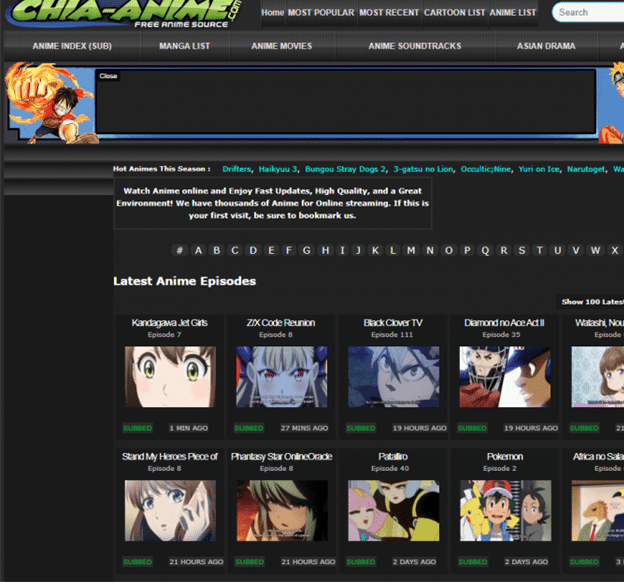
Task: Open the Manga List tab
Action: click(185, 46)
